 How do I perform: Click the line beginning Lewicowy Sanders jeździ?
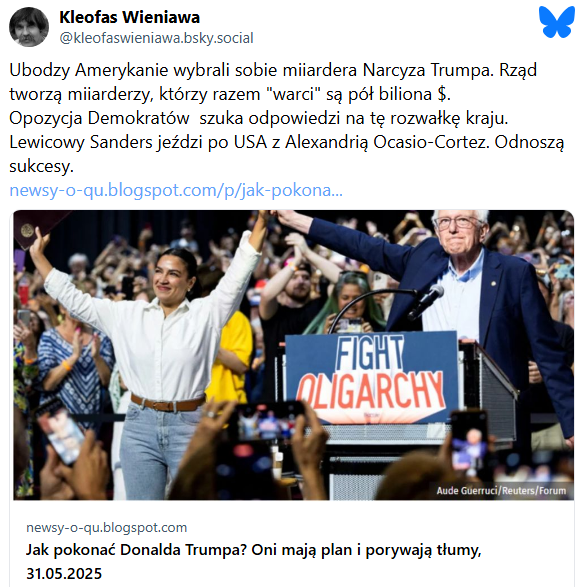click(x=286, y=142)
